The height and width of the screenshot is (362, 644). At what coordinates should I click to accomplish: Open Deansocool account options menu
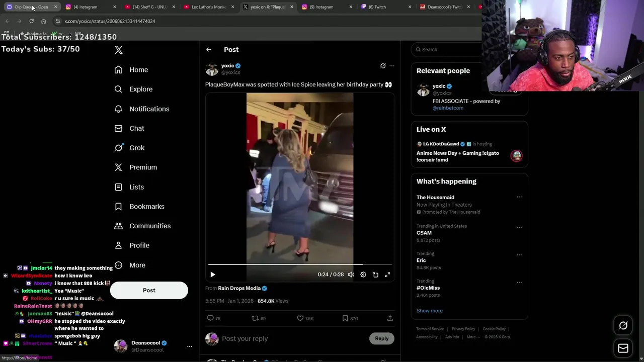pos(190,346)
